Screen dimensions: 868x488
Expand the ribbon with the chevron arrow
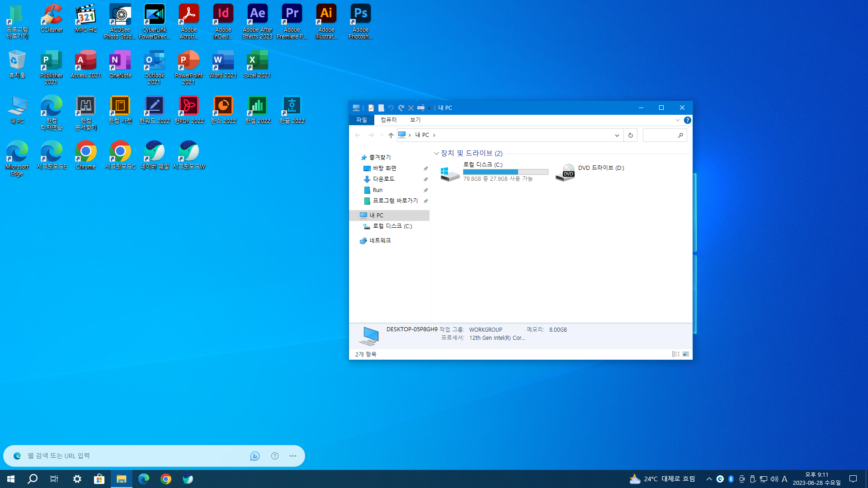point(677,120)
